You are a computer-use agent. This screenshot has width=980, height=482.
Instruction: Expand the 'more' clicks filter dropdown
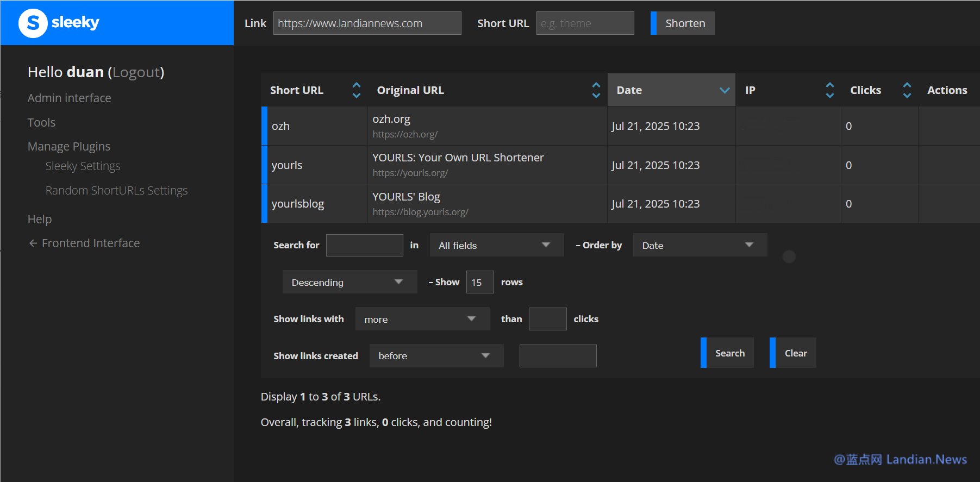(x=422, y=319)
